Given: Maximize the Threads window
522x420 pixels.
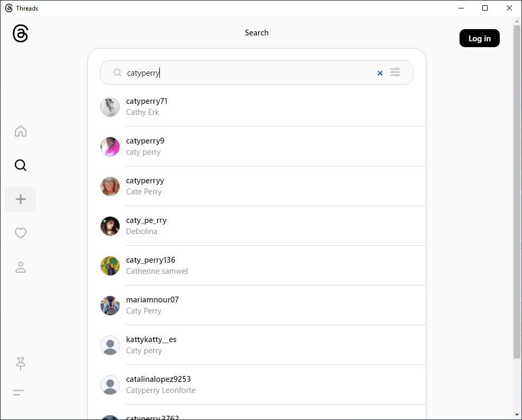Looking at the screenshot, I should click(485, 8).
